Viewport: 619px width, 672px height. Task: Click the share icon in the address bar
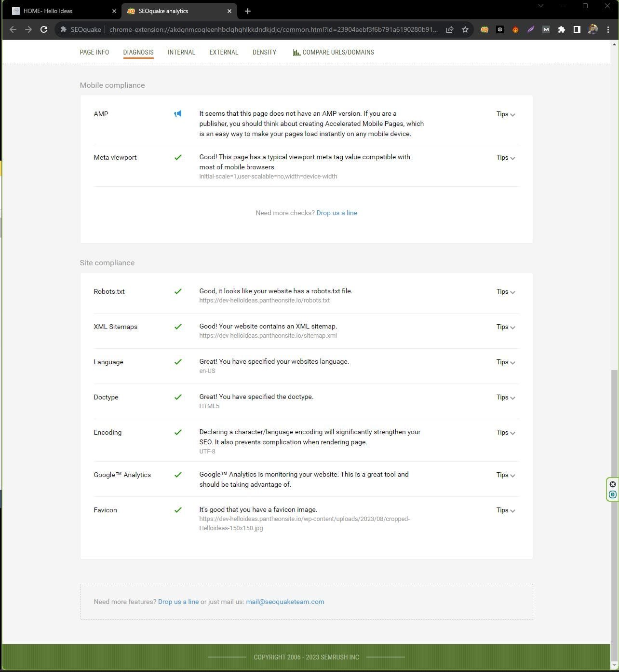click(449, 29)
